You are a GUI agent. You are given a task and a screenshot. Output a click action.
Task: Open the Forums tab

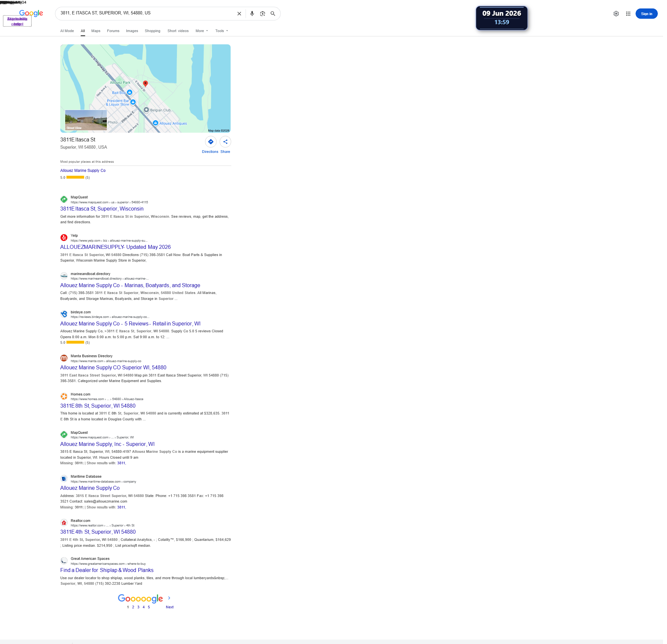click(x=113, y=31)
